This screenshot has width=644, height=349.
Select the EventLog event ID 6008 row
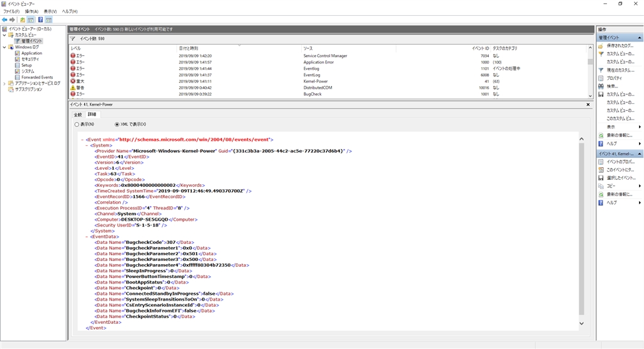point(328,75)
